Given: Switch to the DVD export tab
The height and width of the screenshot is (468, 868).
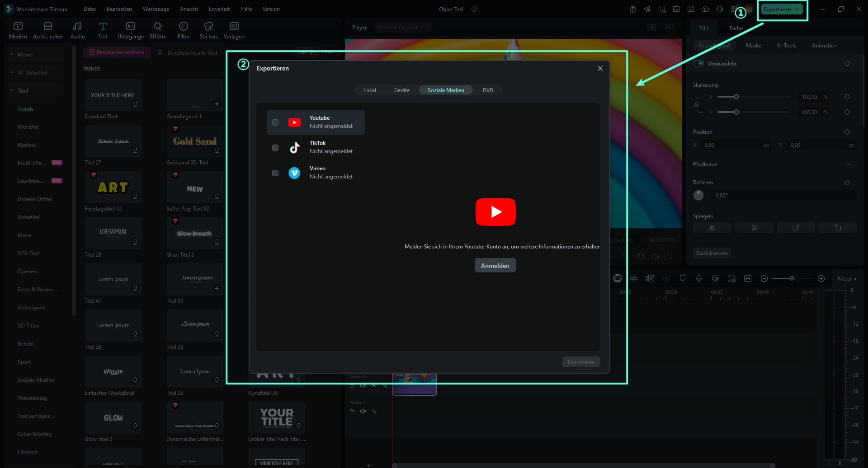Looking at the screenshot, I should click(x=488, y=90).
